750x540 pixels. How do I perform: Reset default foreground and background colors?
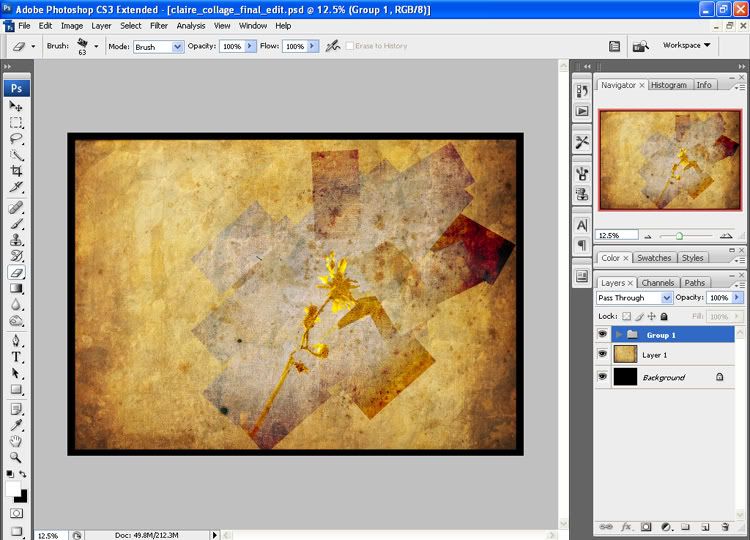(x=10, y=474)
